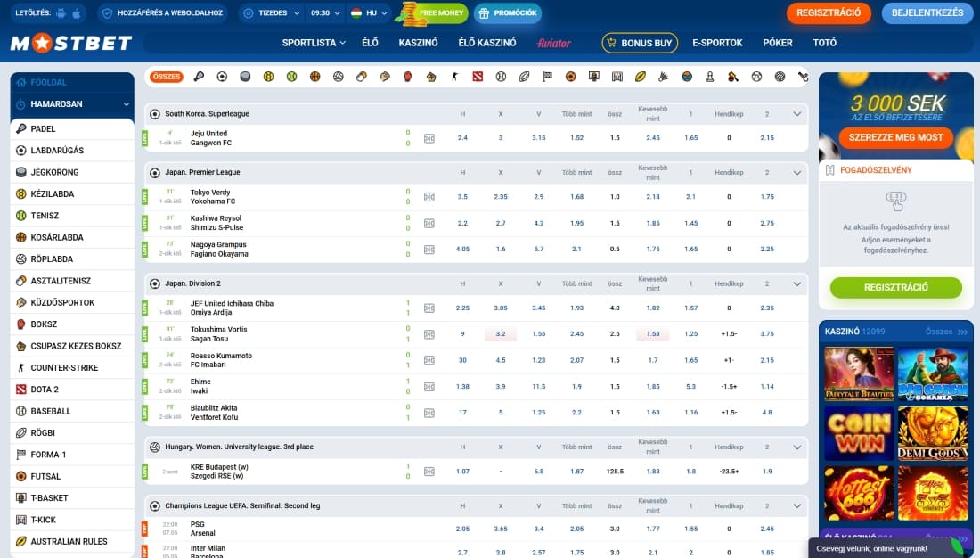
Task: Go to the Élő live section
Action: pyautogui.click(x=370, y=43)
